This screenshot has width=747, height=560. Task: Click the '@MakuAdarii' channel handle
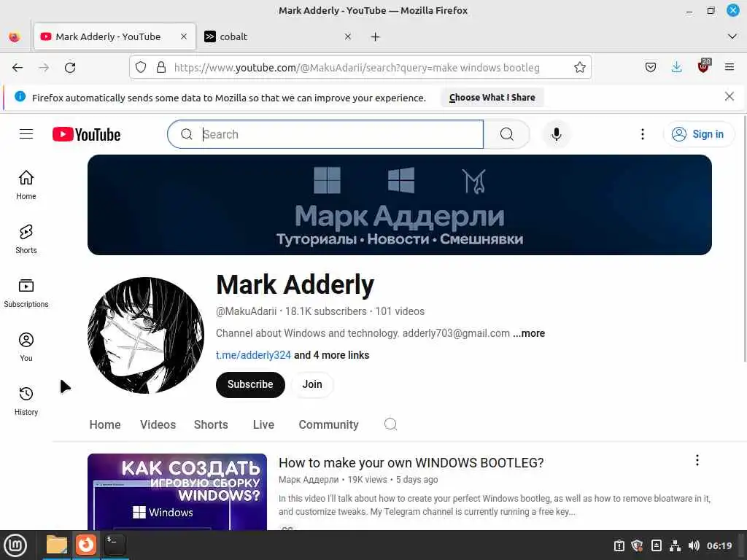[247, 311]
